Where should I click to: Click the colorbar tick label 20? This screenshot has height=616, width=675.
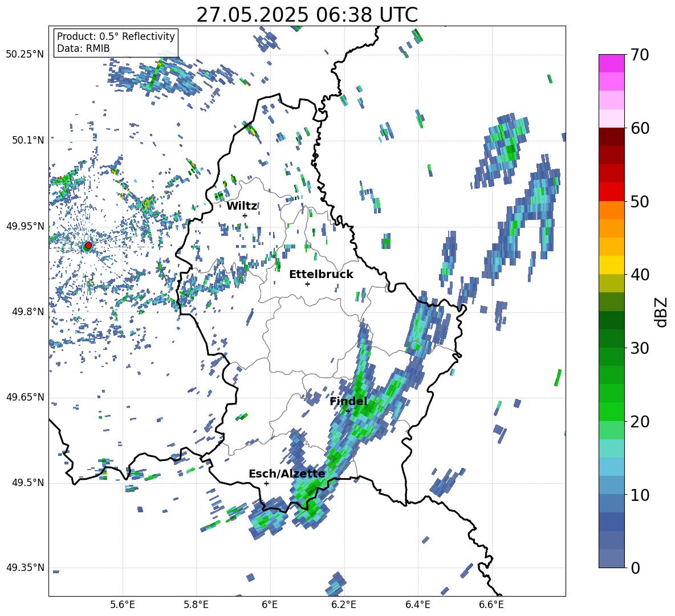click(640, 422)
